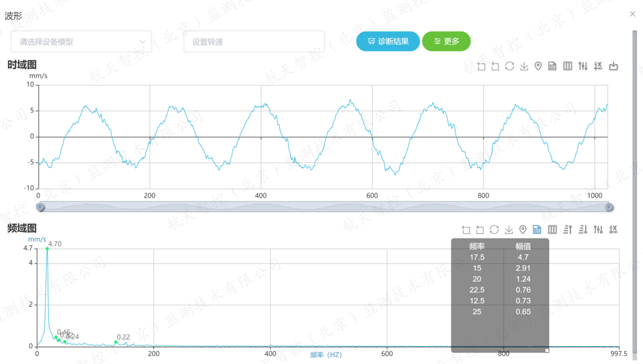
Task: Click 4.70 peak marker in spectrum chart
Action: tap(47, 249)
